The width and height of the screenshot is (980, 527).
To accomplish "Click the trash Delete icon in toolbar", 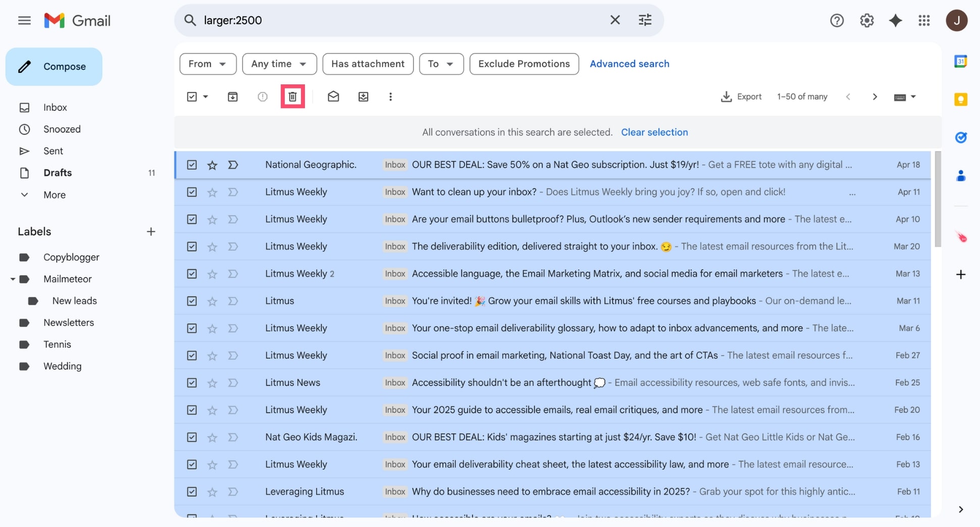I will [x=292, y=97].
